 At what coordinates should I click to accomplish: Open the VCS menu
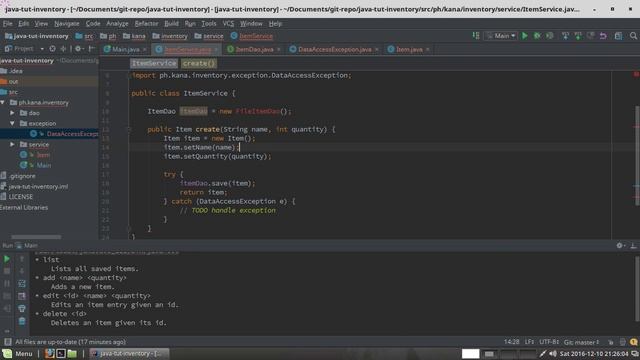pyautogui.click(x=228, y=24)
